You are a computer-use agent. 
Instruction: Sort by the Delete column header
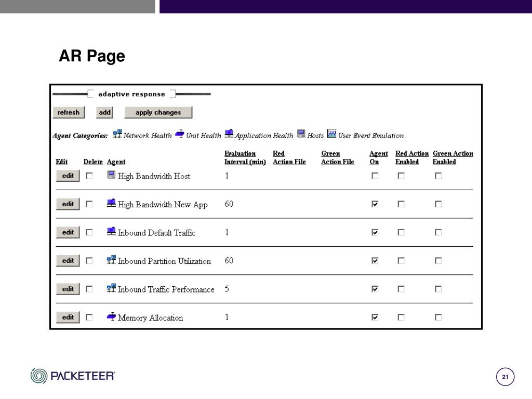[93, 162]
